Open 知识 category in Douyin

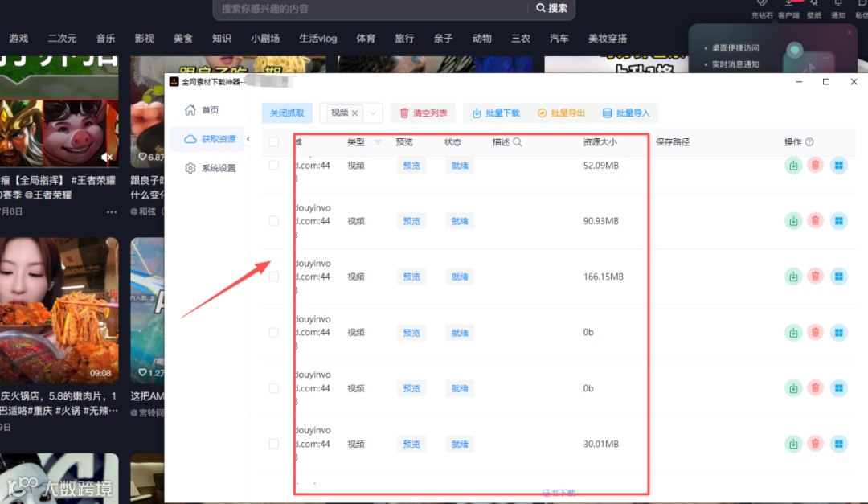pyautogui.click(x=222, y=39)
